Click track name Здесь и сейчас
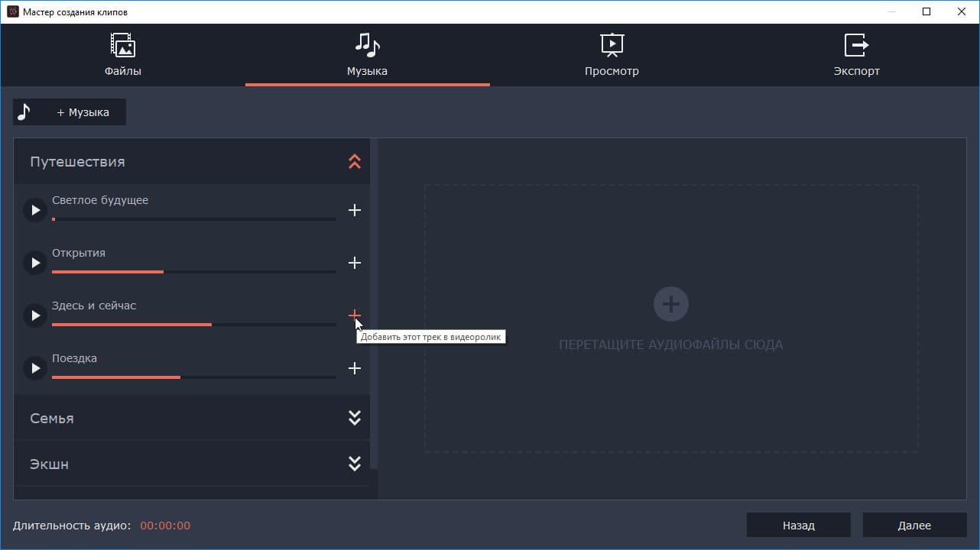Image resolution: width=980 pixels, height=550 pixels. (x=94, y=306)
